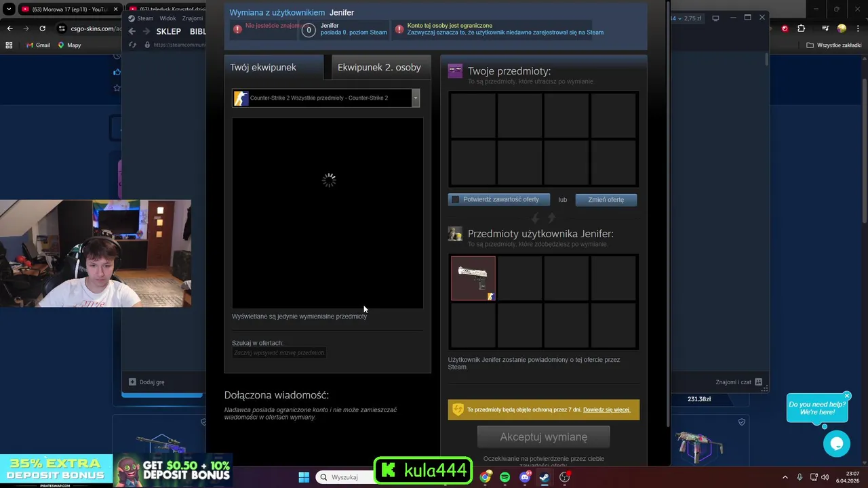Image resolution: width=868 pixels, height=488 pixels.
Task: Open Discord from the taskbar
Action: pos(525,477)
